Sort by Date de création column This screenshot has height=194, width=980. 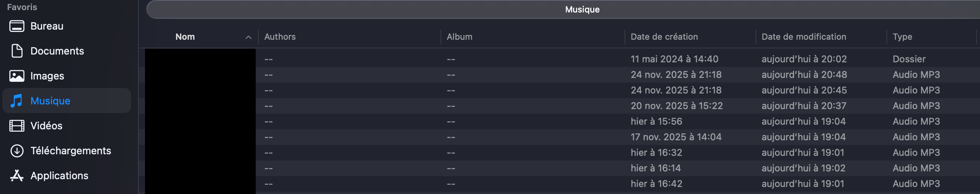click(664, 37)
